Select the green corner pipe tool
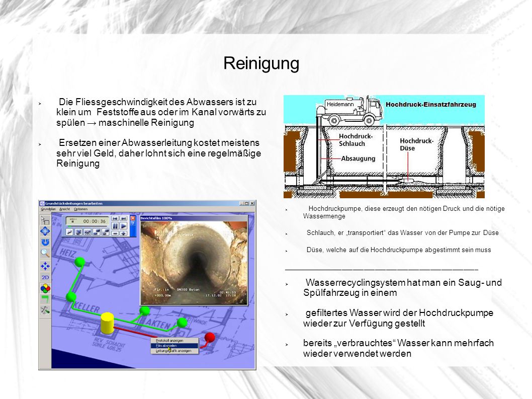Viewport: 532px width, 399px height. [x=45, y=299]
